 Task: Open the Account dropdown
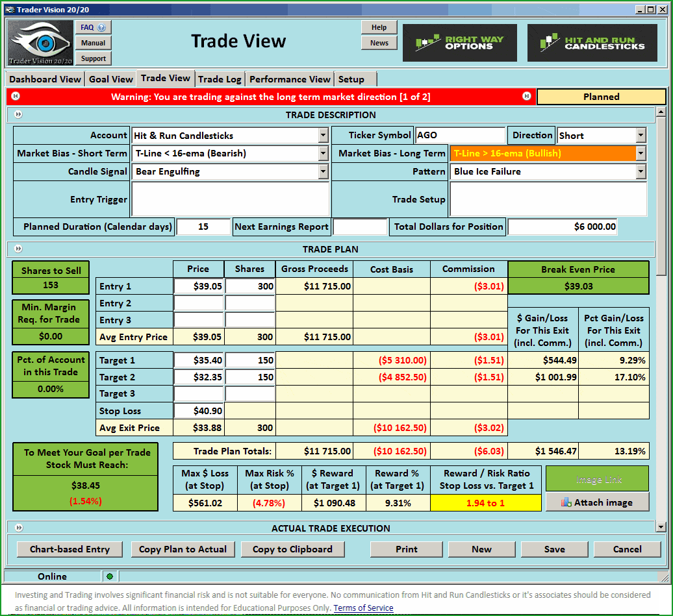[324, 136]
